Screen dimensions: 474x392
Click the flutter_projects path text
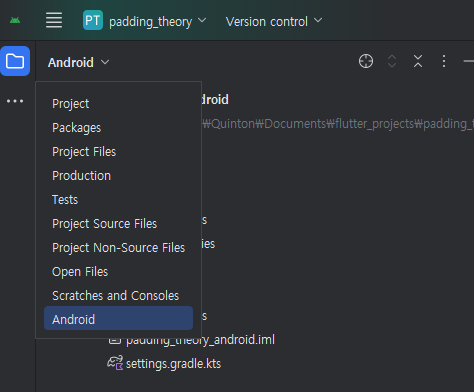374,124
